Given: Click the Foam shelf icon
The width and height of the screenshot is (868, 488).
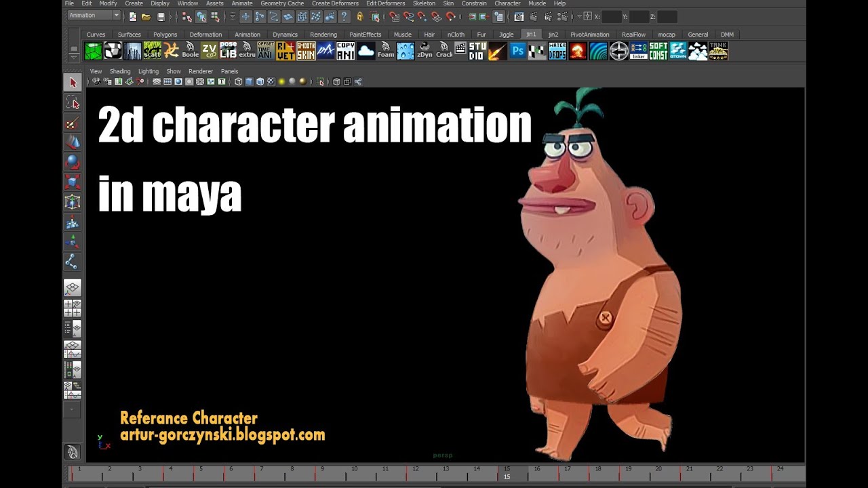Looking at the screenshot, I should [x=386, y=51].
